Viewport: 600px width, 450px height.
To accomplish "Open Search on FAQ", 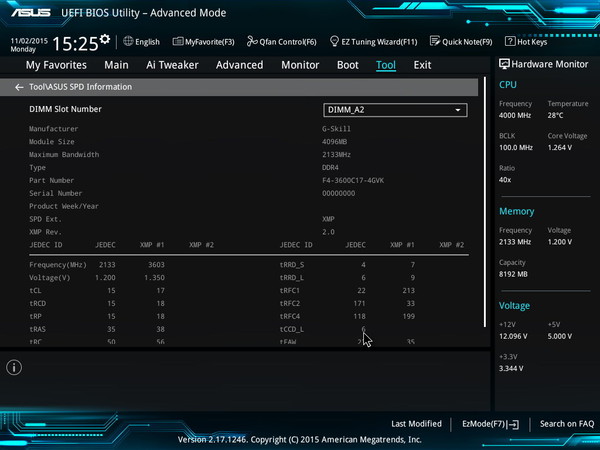I will 567,424.
